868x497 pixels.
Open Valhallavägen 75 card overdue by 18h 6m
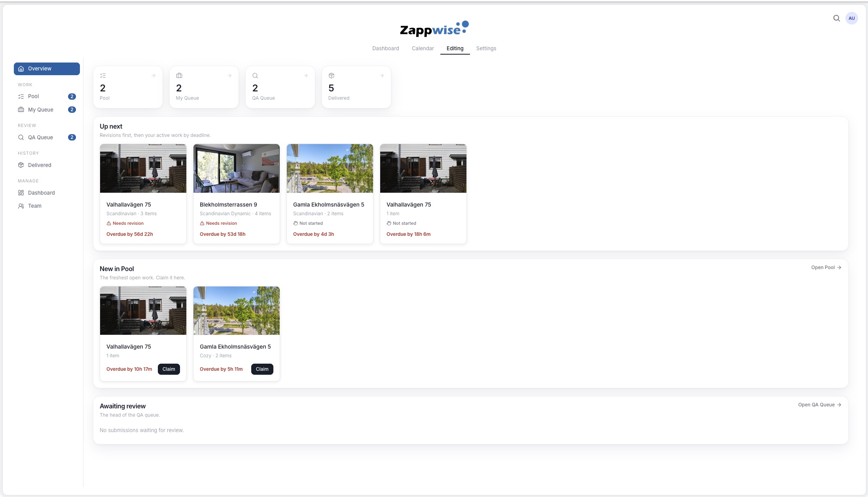pos(423,194)
